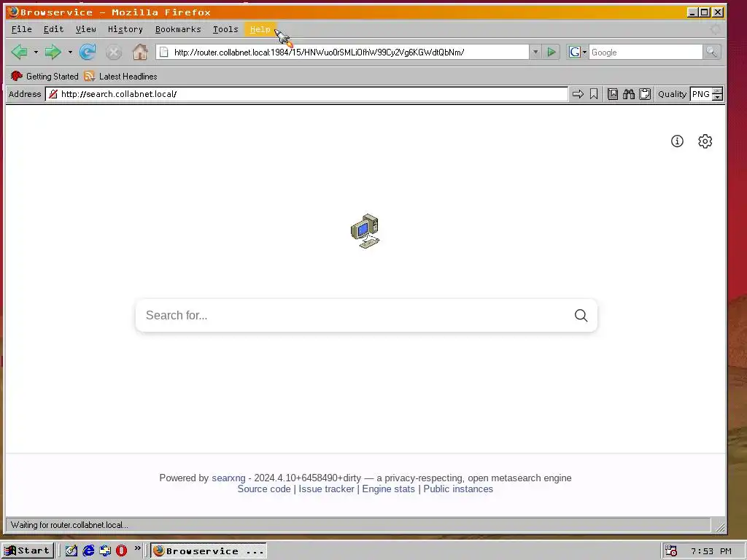This screenshot has height=560, width=747.
Task: Click the Browservice binoculars find icon
Action: point(629,94)
